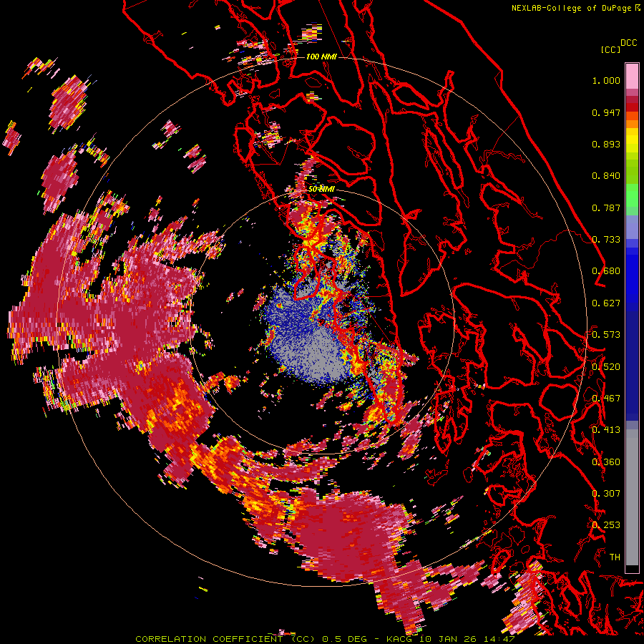The width and height of the screenshot is (644, 644).
Task: Select the 0.520 value on the color scale
Action: point(606,367)
